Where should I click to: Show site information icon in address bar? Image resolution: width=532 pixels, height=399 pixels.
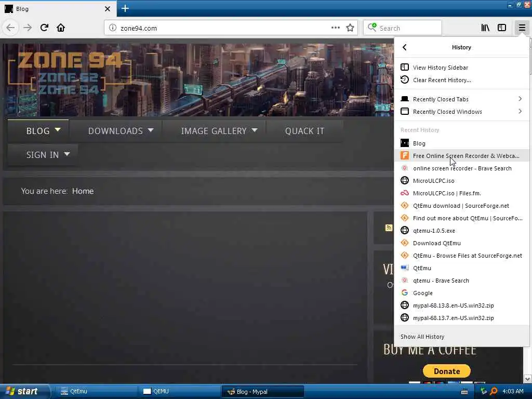click(113, 28)
